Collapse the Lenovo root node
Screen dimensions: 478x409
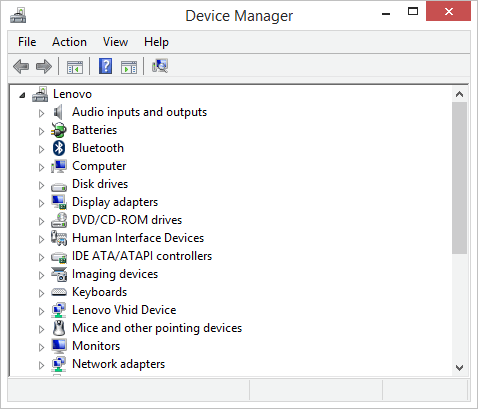click(22, 95)
